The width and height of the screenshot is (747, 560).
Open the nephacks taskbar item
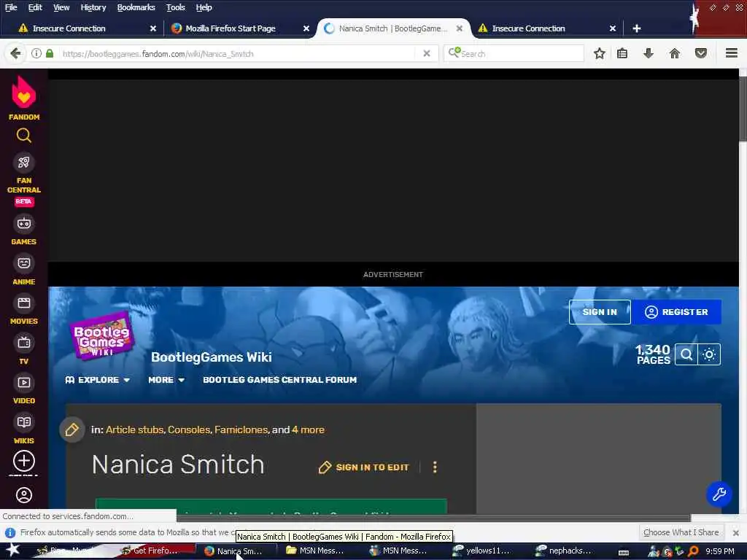(564, 551)
